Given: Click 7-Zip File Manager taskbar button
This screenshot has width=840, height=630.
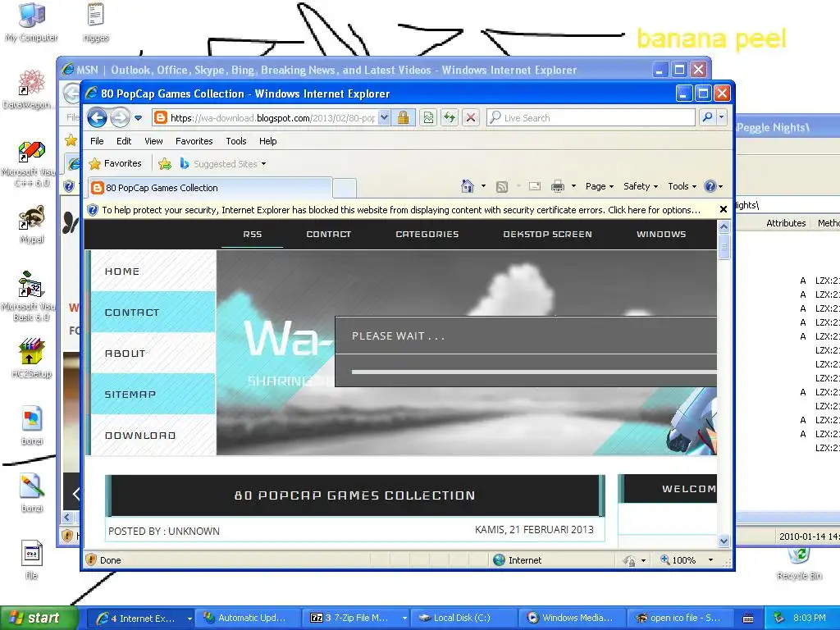Looking at the screenshot, I should (356, 618).
